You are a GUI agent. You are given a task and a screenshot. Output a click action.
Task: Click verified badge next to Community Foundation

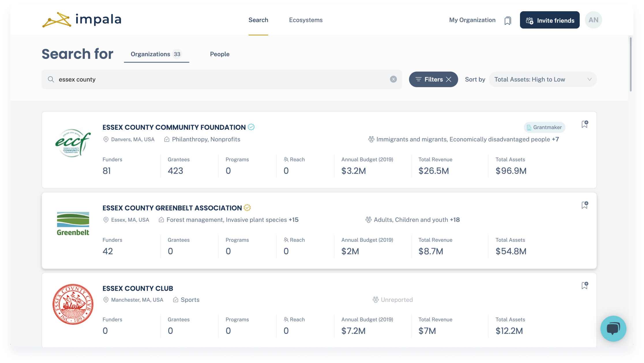(x=251, y=127)
